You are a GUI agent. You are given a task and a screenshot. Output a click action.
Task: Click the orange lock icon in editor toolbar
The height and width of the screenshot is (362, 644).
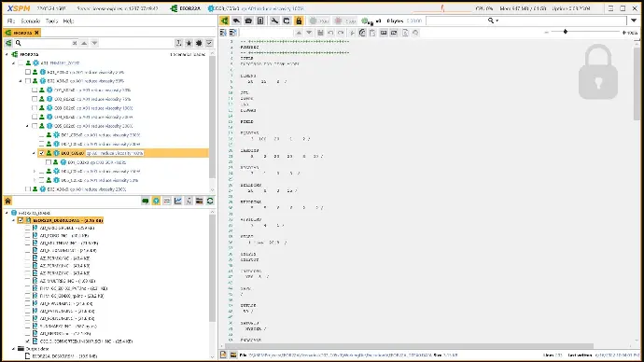[x=299, y=21]
